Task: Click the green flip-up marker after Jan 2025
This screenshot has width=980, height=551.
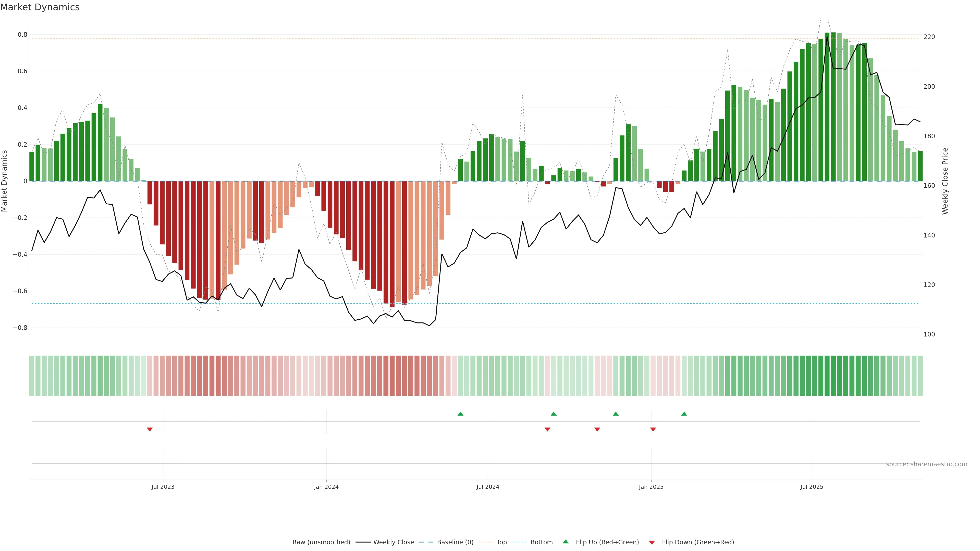Action: click(x=684, y=414)
